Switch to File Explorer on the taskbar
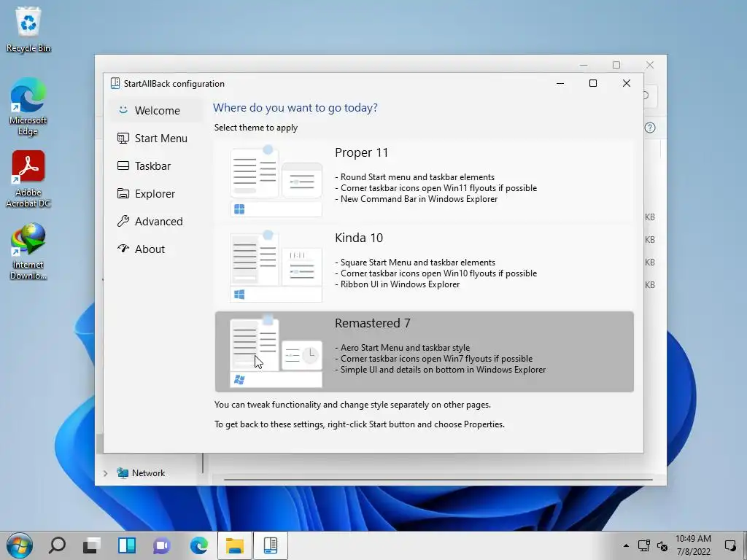The width and height of the screenshot is (747, 560). click(235, 545)
